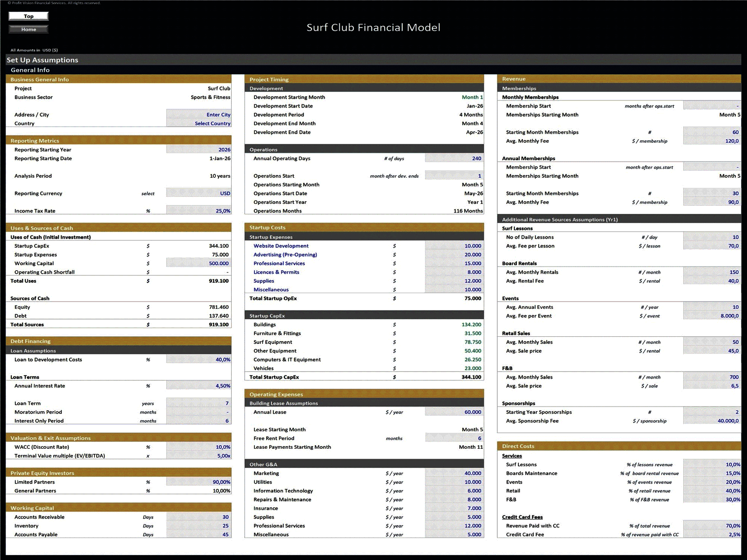This screenshot has width=747, height=560.
Task: Select Limited Partners 90,00% cell
Action: click(199, 482)
